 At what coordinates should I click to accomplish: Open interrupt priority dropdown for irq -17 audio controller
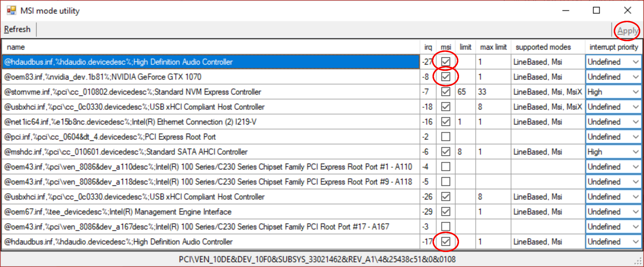point(613,242)
